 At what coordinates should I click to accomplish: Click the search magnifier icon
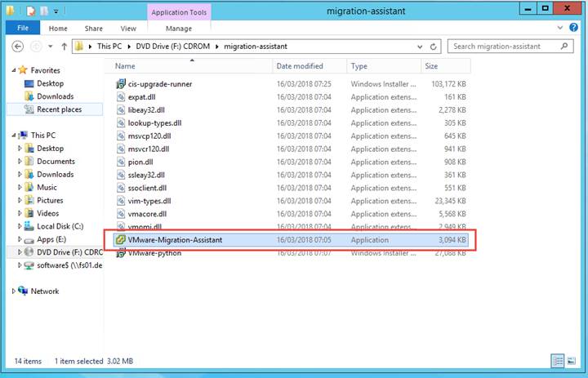[564, 46]
